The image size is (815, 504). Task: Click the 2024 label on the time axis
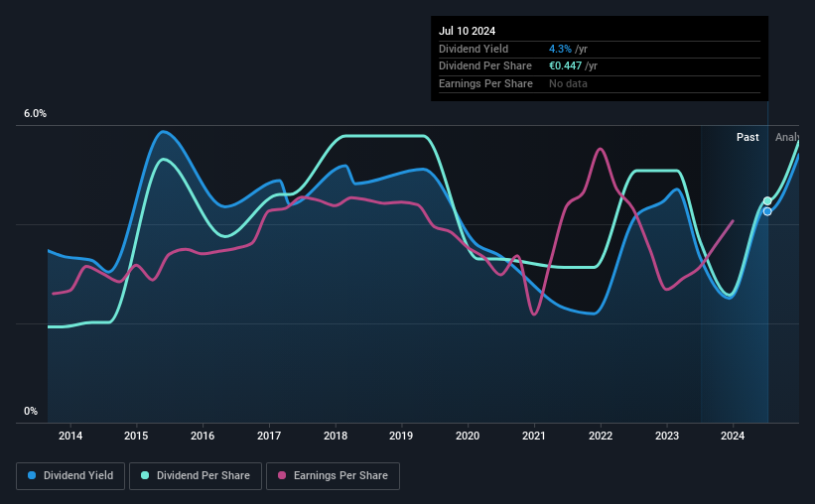coord(733,436)
